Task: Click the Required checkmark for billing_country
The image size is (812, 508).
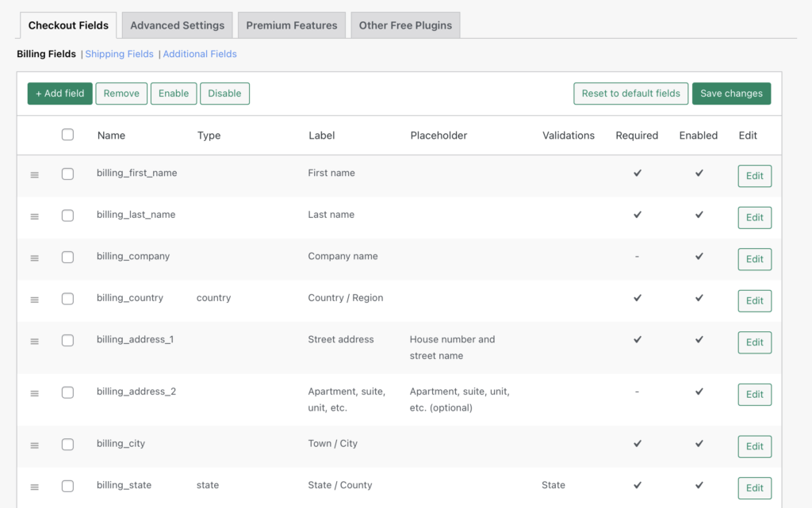Action: coord(638,297)
